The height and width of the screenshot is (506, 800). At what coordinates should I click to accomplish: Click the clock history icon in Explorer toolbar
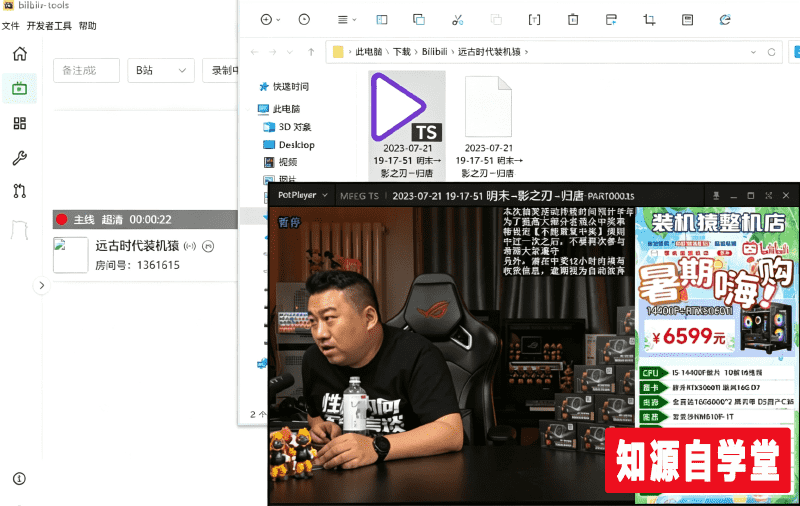click(x=304, y=19)
